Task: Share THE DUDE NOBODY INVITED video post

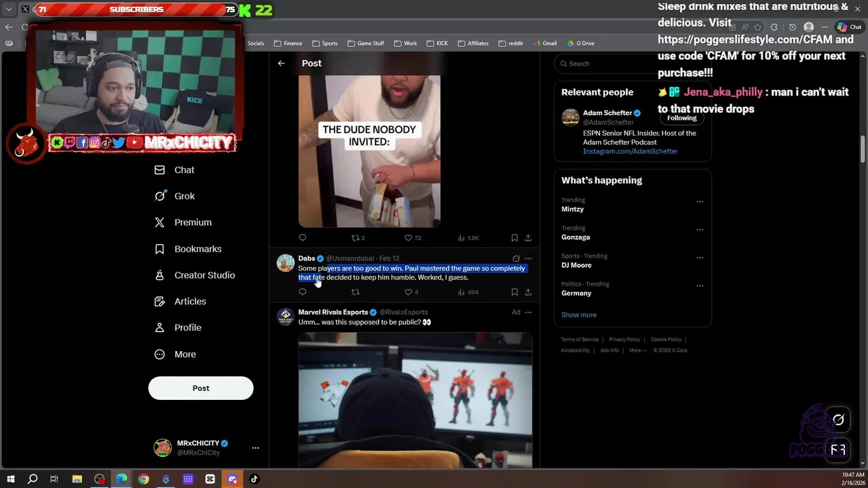Action: [x=528, y=238]
